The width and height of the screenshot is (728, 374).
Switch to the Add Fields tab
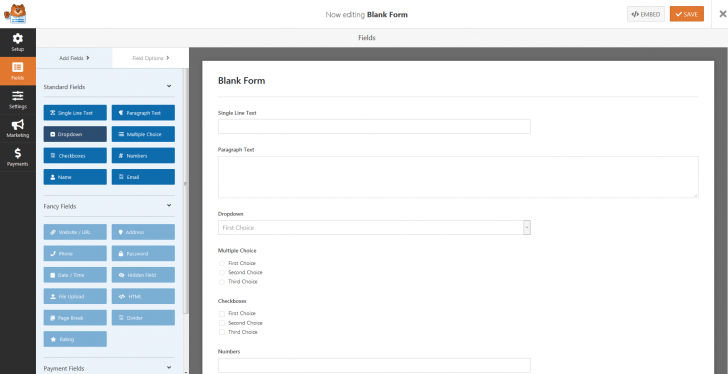coord(74,58)
